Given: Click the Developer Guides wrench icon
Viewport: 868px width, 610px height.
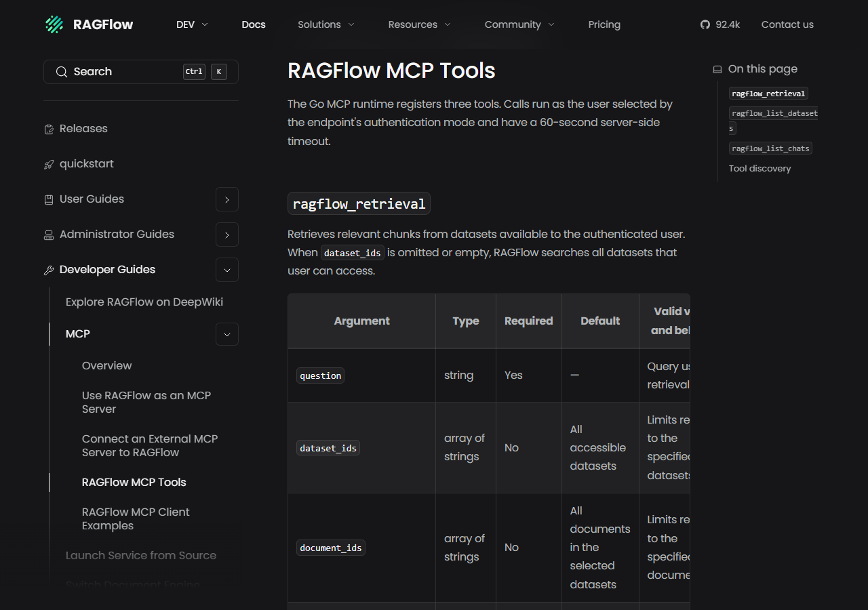Looking at the screenshot, I should (49, 270).
